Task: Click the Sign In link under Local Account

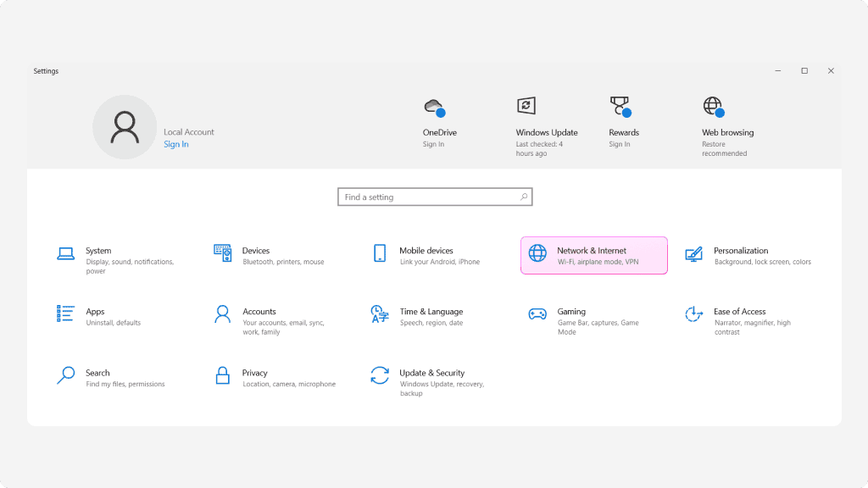Action: click(x=176, y=145)
